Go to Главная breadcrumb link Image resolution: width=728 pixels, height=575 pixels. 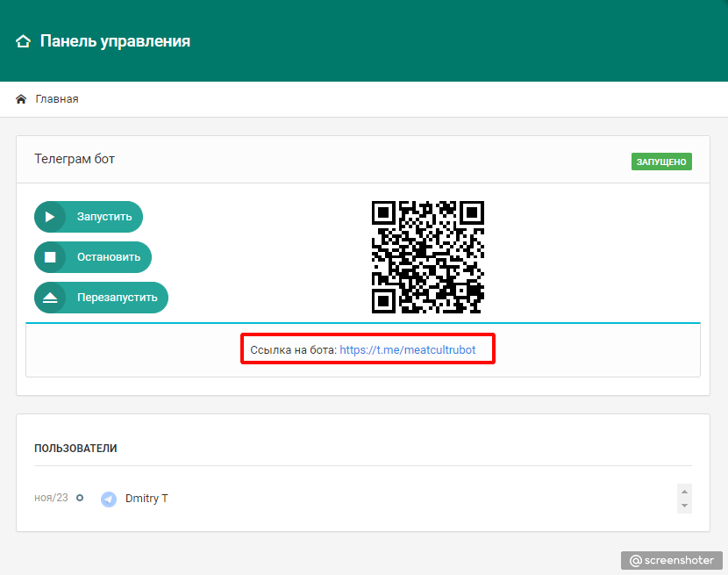coord(57,99)
